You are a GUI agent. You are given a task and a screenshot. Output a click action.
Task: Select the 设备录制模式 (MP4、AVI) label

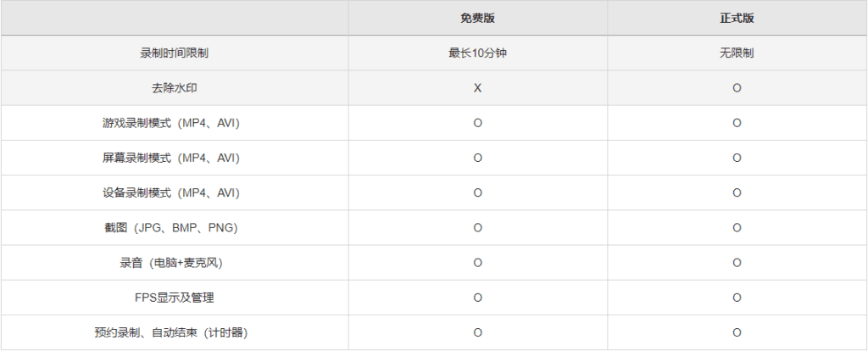pos(174,192)
